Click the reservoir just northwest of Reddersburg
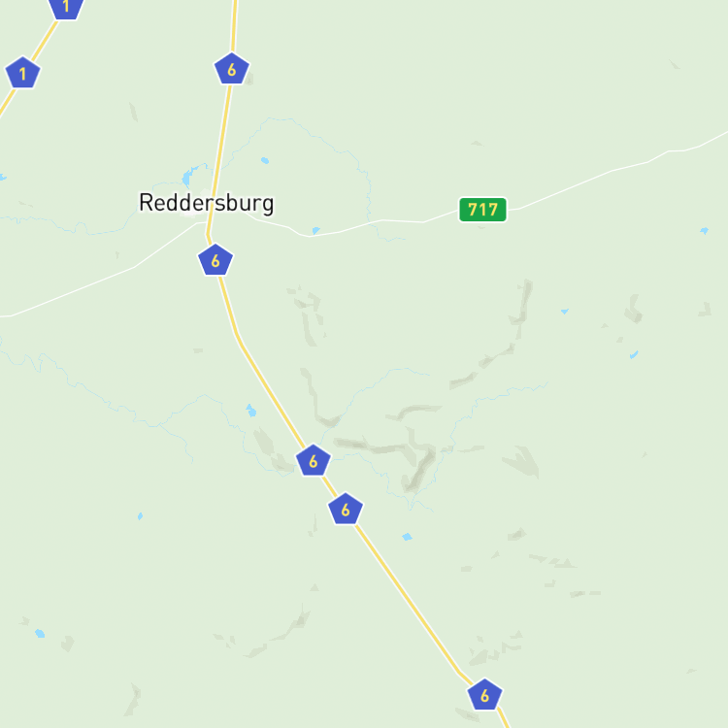The width and height of the screenshot is (728, 728). click(186, 179)
